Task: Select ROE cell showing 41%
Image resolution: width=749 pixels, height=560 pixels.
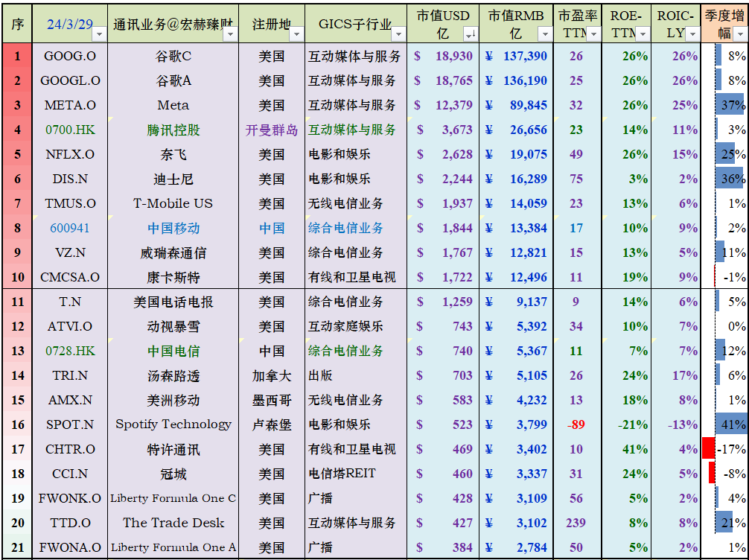Action: click(626, 449)
